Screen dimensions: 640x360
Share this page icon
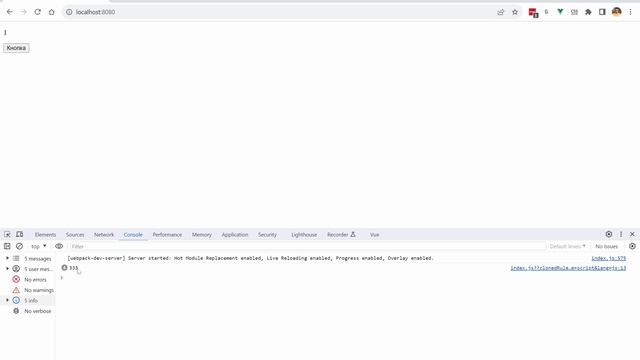(x=501, y=12)
